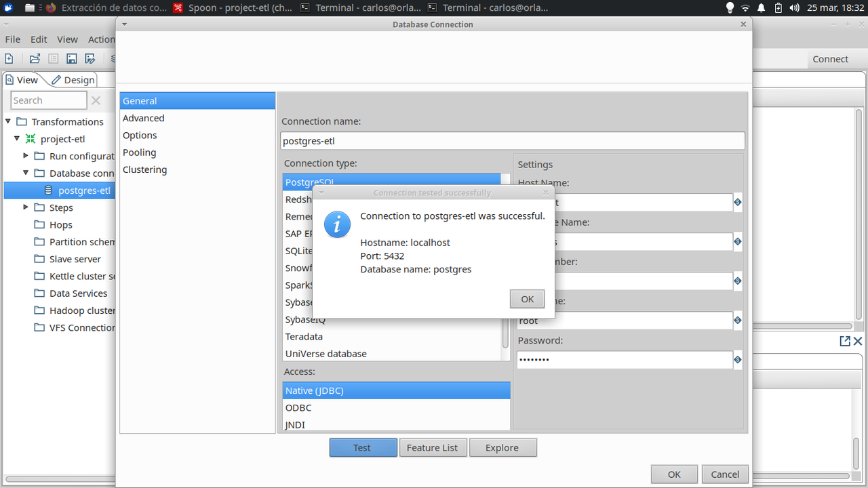The width and height of the screenshot is (868, 488).
Task: Click the Save As toolbar icon in Spoon
Action: 90,59
